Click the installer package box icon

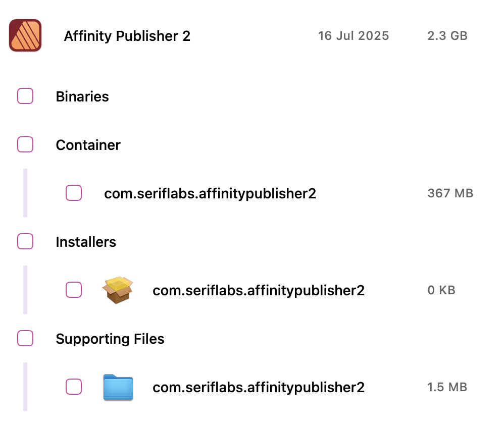[x=118, y=290]
